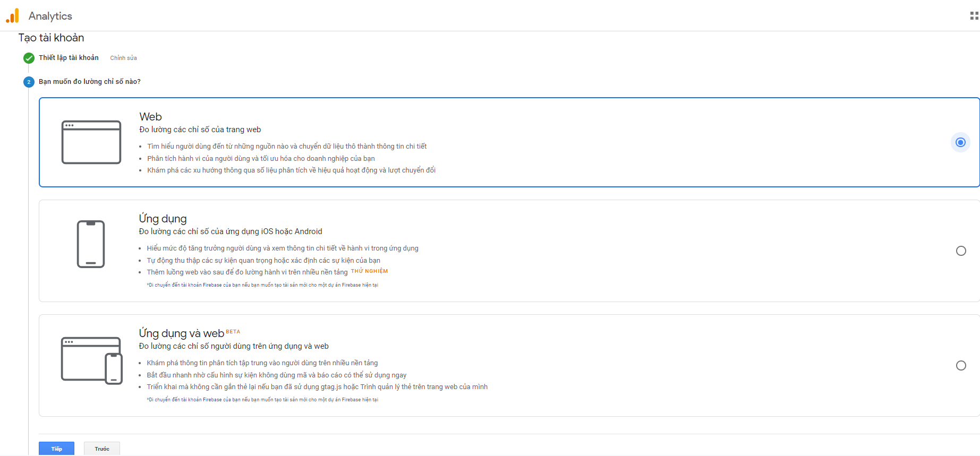
Task: Click the Ứng dụng option title
Action: 163,219
